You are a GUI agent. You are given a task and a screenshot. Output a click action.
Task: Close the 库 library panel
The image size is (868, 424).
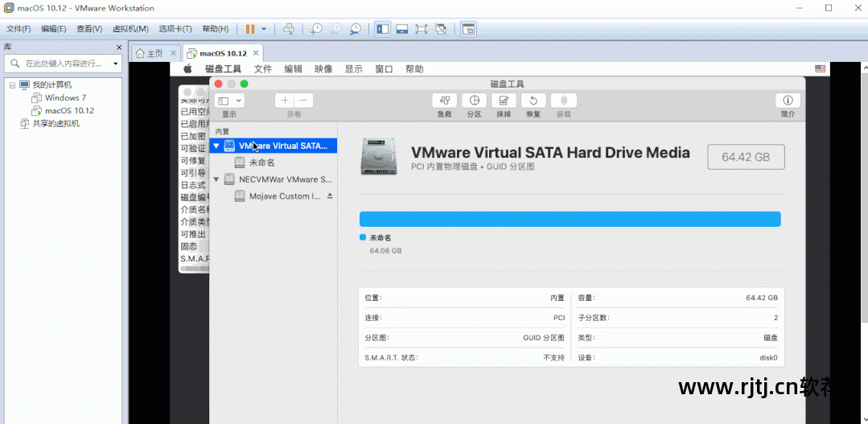pyautogui.click(x=118, y=47)
